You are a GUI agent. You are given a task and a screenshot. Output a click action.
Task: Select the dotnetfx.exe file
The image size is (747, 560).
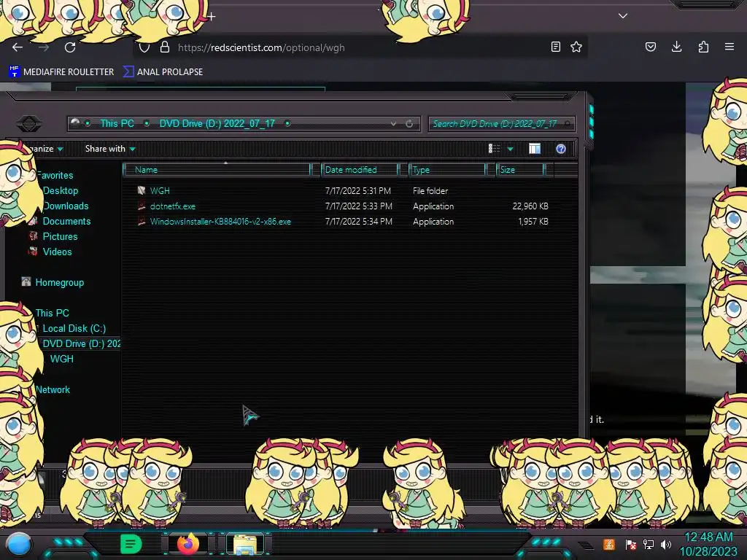172,206
